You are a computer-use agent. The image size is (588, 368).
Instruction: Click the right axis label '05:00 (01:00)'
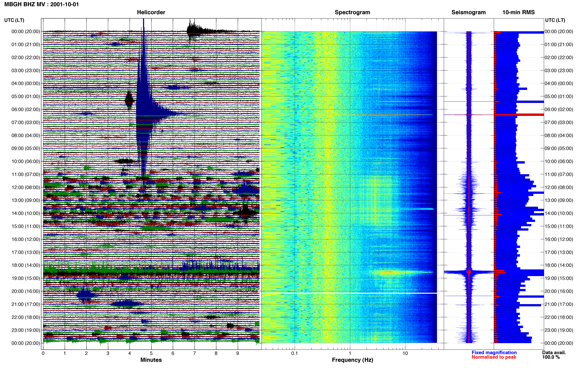point(559,96)
